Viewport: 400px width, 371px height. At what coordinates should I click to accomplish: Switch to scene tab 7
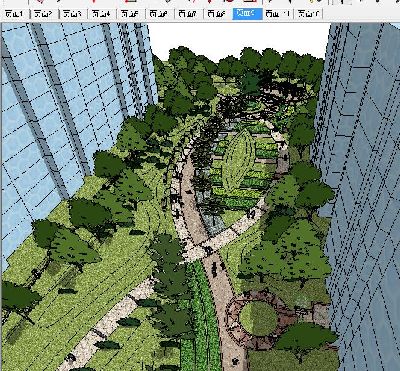tap(188, 14)
